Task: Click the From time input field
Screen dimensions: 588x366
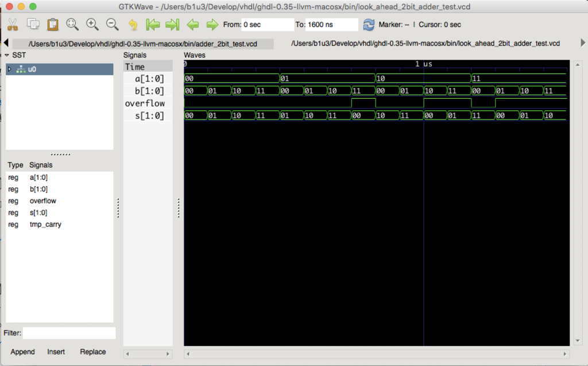Action: click(x=268, y=24)
